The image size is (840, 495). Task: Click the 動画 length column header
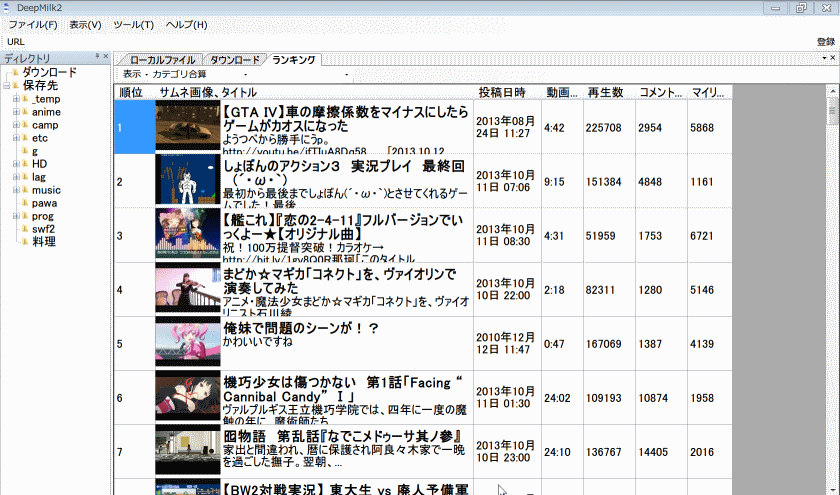[562, 92]
